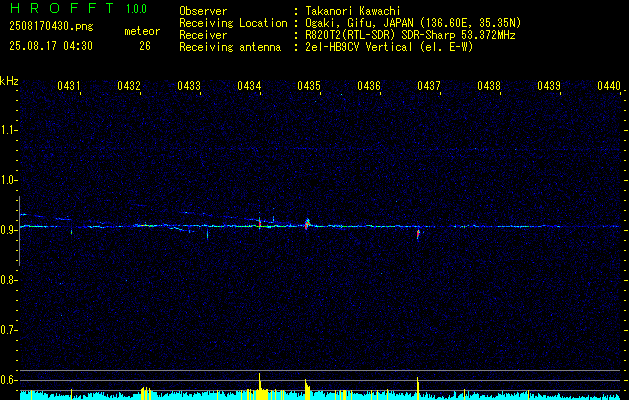
Task: Click the 1.0 kHz frequency label
Action: [8, 180]
